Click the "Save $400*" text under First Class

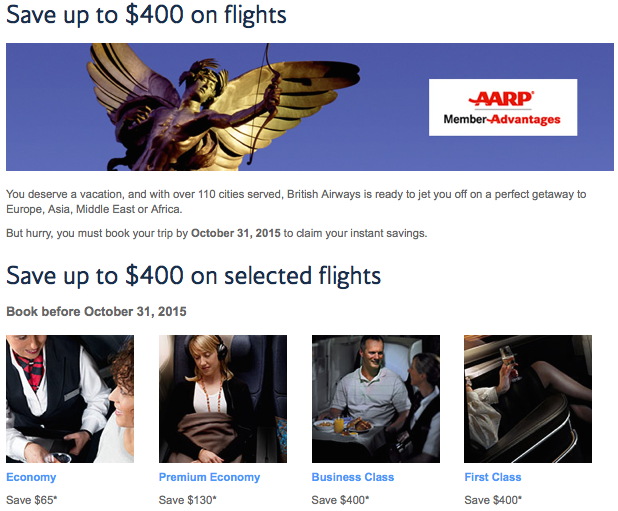493,500
